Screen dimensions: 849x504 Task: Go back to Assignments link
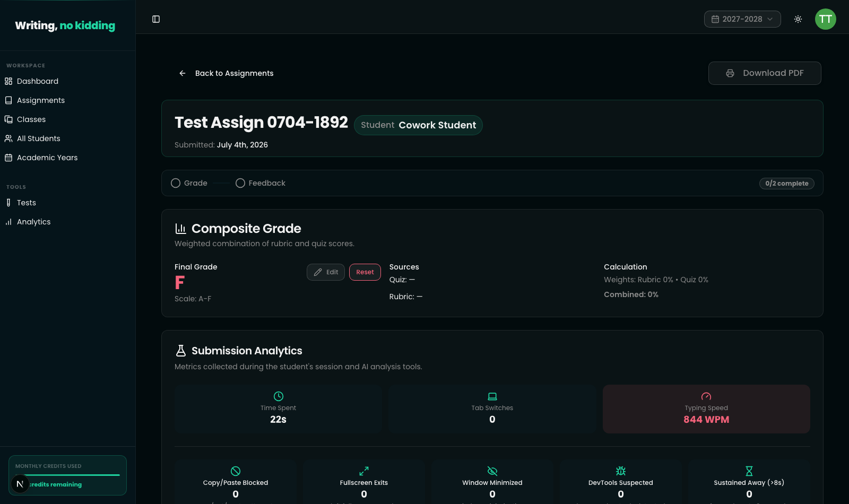click(226, 73)
